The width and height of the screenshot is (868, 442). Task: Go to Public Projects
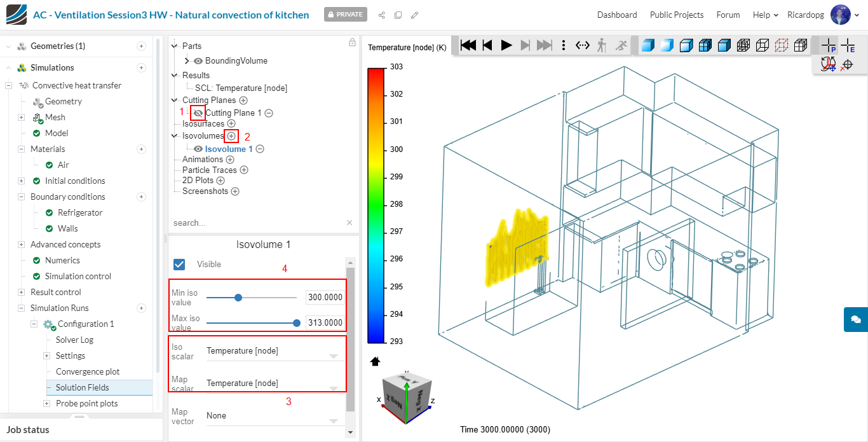pos(676,15)
